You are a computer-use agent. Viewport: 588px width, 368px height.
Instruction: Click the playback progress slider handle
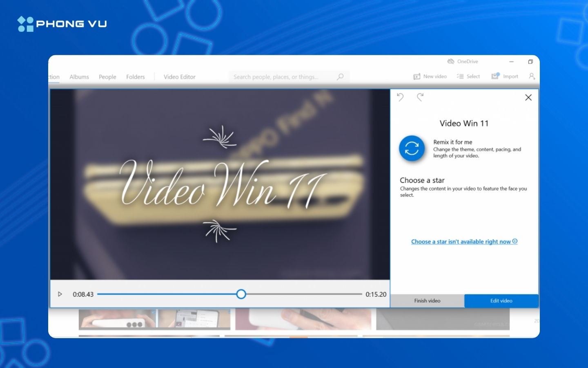[241, 294]
